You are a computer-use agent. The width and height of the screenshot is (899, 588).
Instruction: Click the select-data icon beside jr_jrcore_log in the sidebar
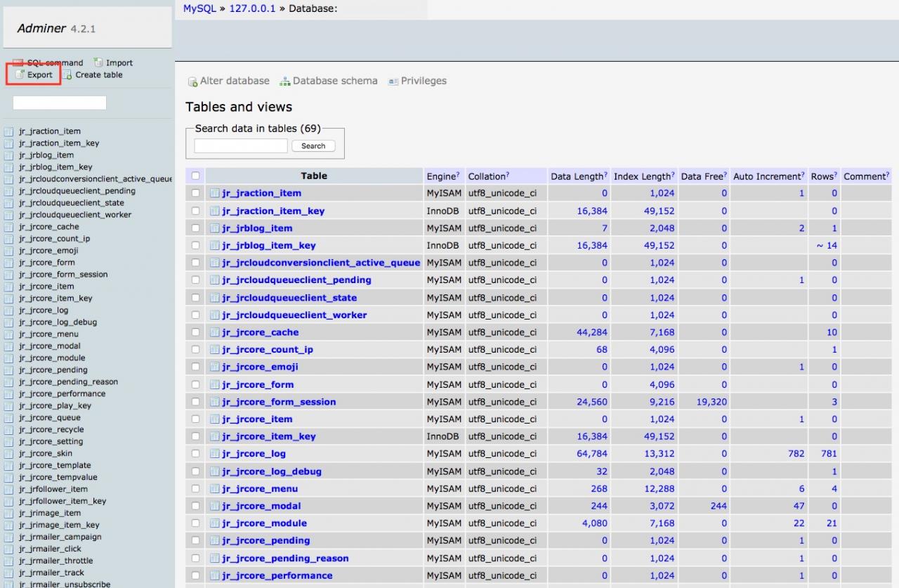[x=8, y=311]
